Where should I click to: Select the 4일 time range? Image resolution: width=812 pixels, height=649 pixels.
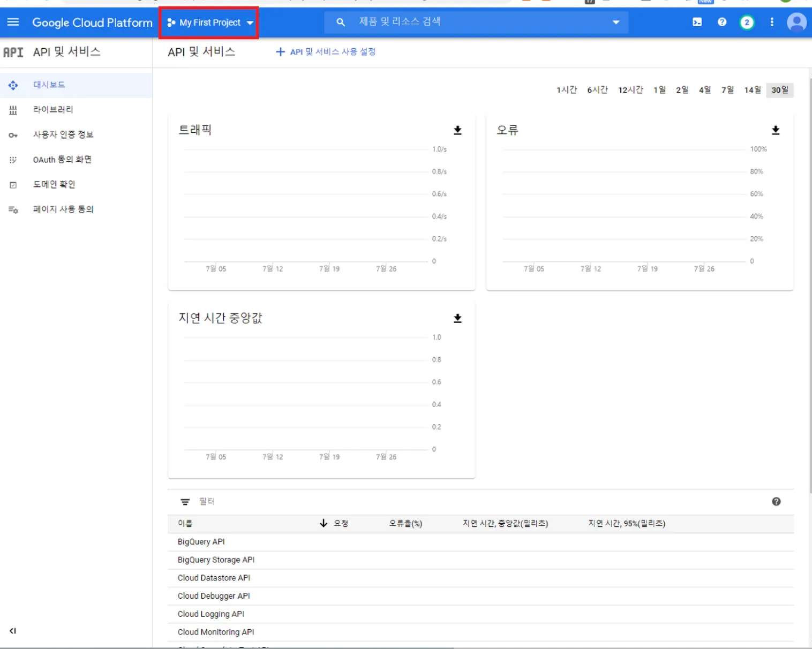click(x=705, y=90)
